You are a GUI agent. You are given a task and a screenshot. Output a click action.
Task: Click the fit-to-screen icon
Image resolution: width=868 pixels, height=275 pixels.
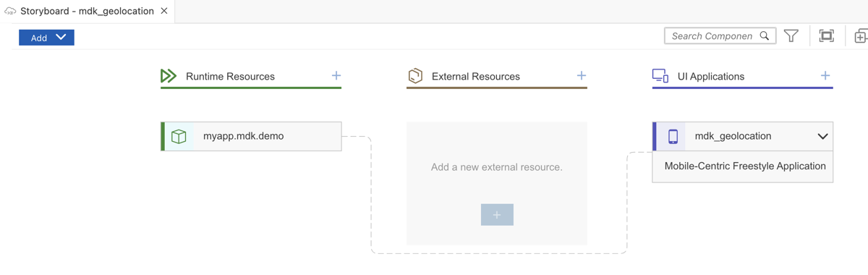pos(826,35)
